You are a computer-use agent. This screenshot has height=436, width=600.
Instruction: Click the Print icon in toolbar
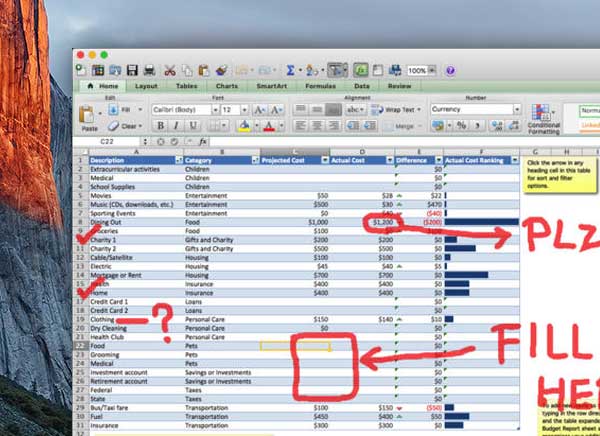click(149, 70)
